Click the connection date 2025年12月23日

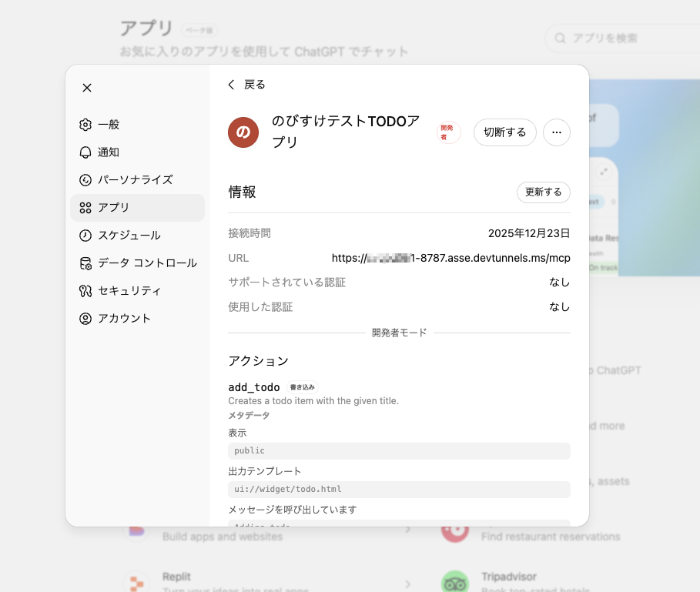point(529,233)
